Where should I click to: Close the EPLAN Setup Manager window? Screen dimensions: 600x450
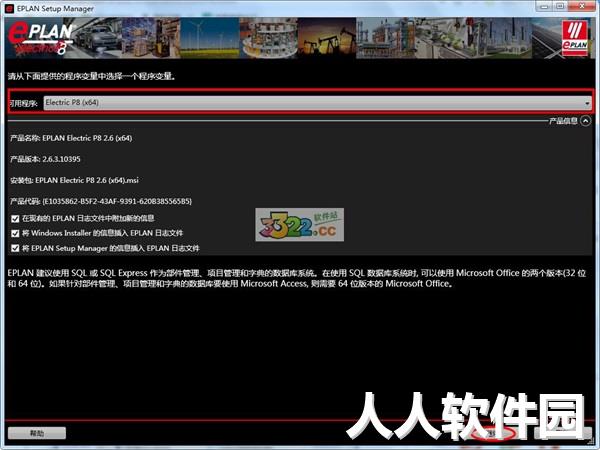[582, 6]
